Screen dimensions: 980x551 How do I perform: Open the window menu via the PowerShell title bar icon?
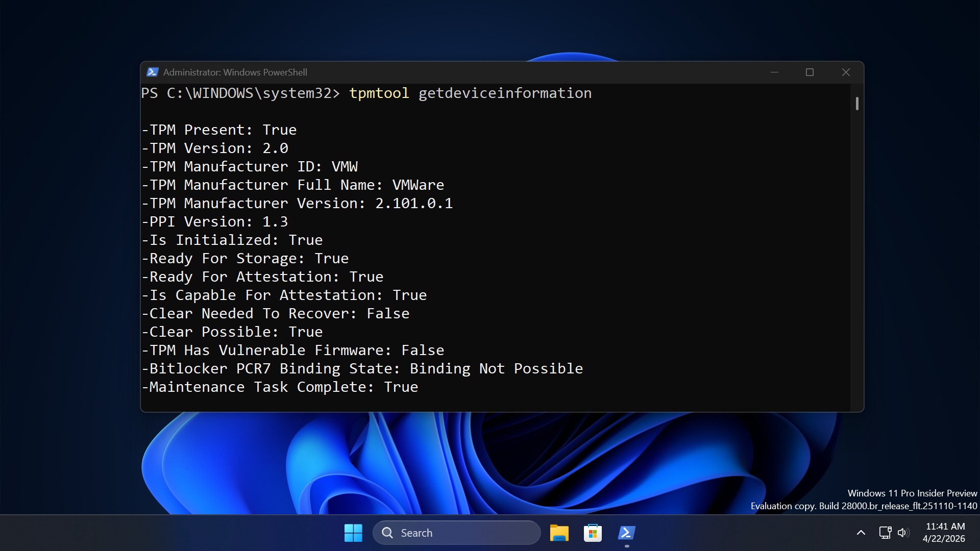pos(153,72)
